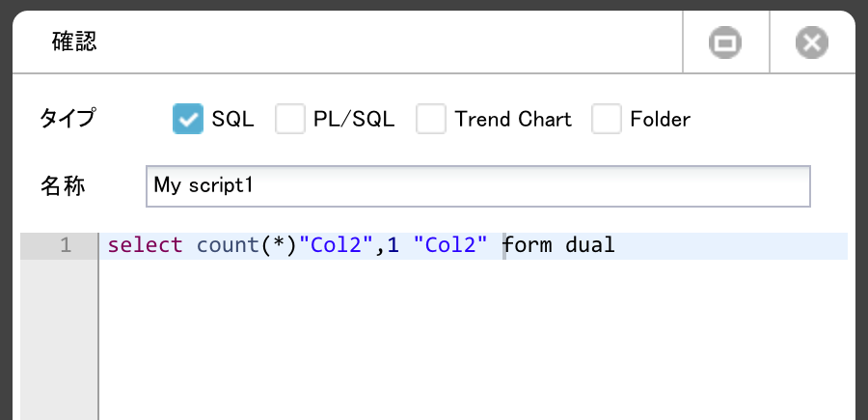Click the 確認 title bar text
The width and height of the screenshot is (868, 420).
74,42
